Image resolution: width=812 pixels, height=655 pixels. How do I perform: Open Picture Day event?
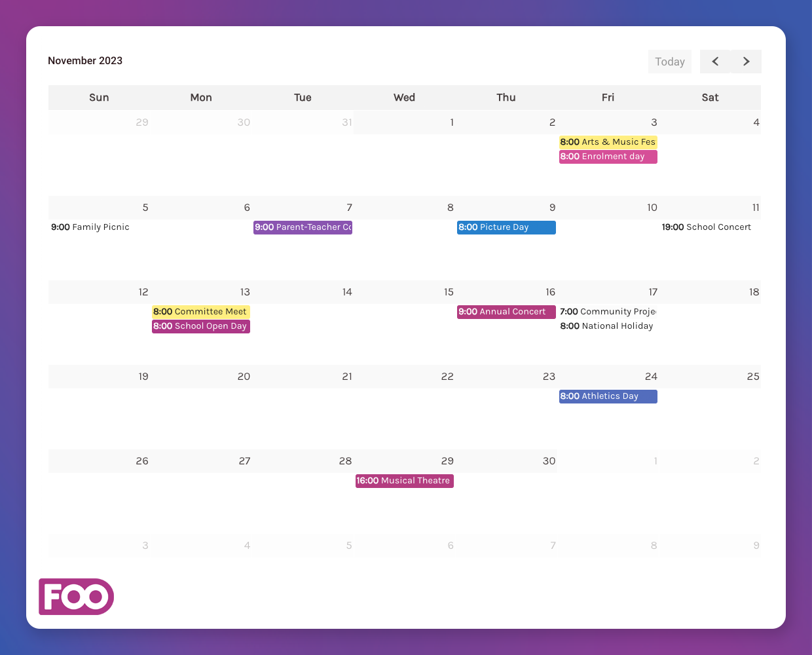pyautogui.click(x=506, y=227)
